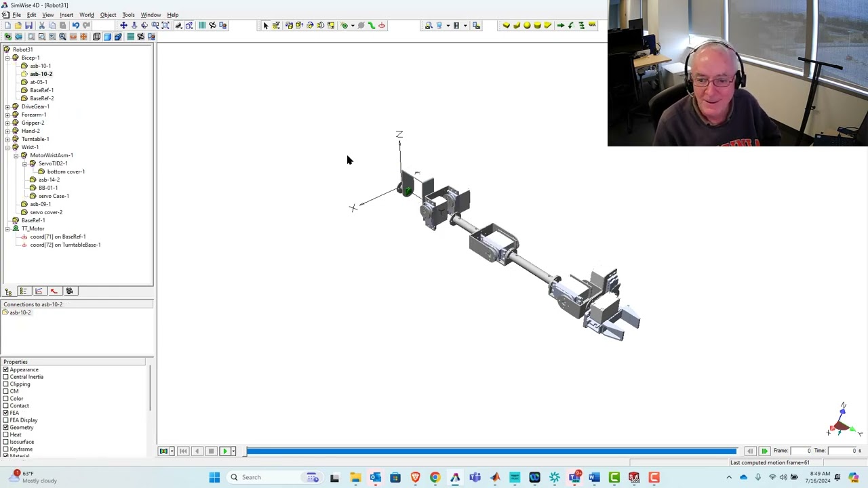
Task: Insert a yellow cylinder body
Action: pos(537,26)
